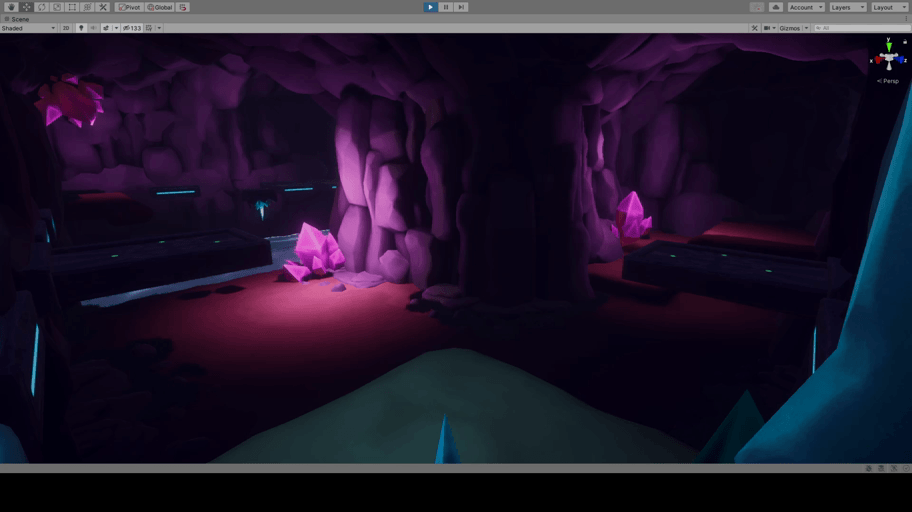
Task: Click the Pivot handle position button
Action: pos(129,7)
